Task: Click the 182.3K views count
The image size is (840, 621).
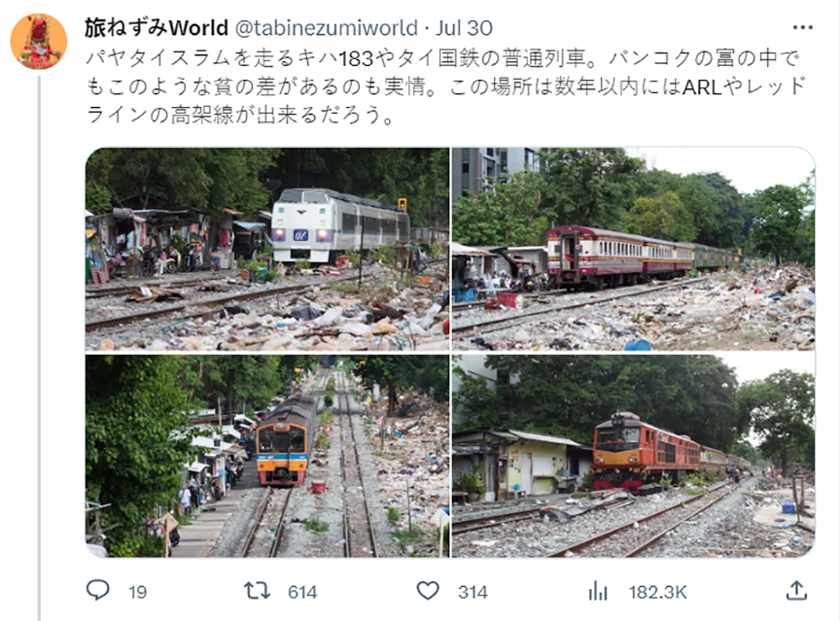Action: tap(657, 592)
